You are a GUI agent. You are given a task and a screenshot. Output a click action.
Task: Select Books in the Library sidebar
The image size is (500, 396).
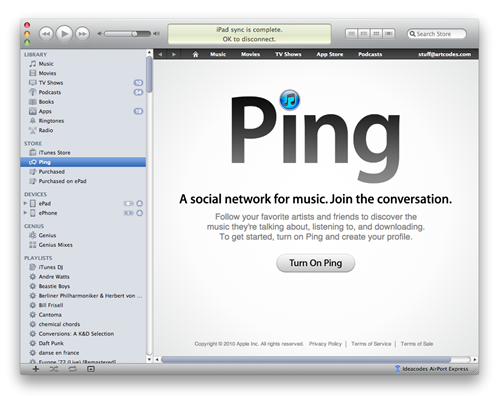pos(83,102)
